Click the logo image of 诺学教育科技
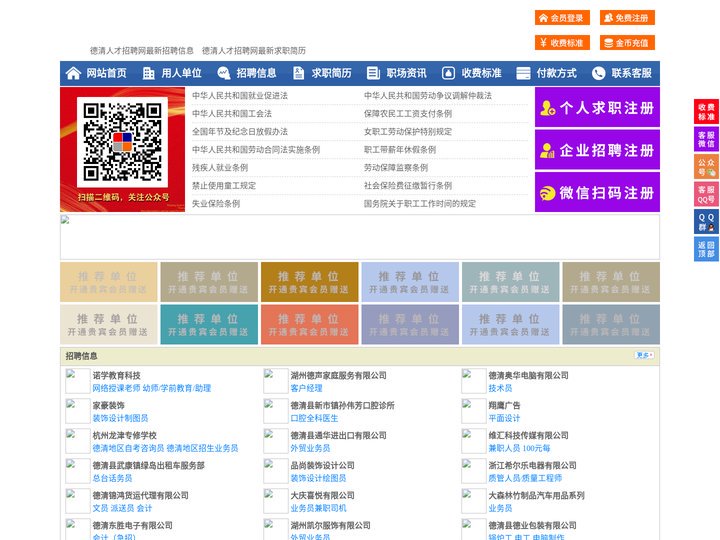This screenshot has height=540, width=720. pos(78,381)
